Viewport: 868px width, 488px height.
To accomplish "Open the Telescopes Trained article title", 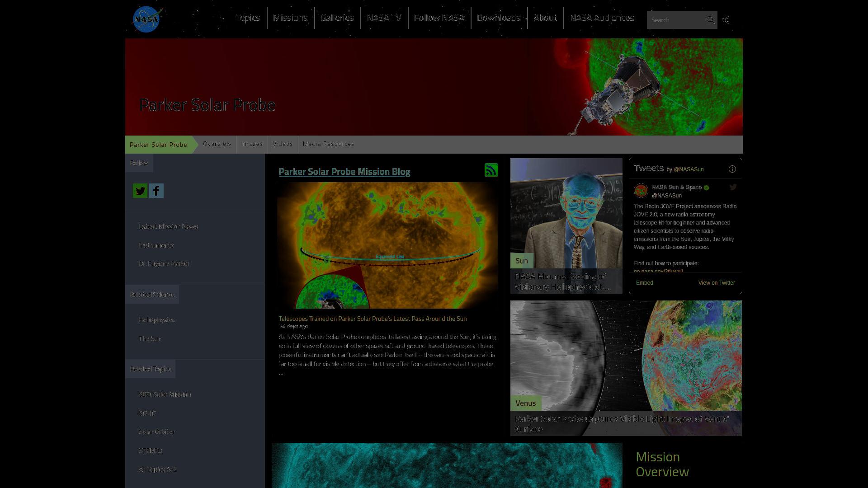I will tap(373, 319).
